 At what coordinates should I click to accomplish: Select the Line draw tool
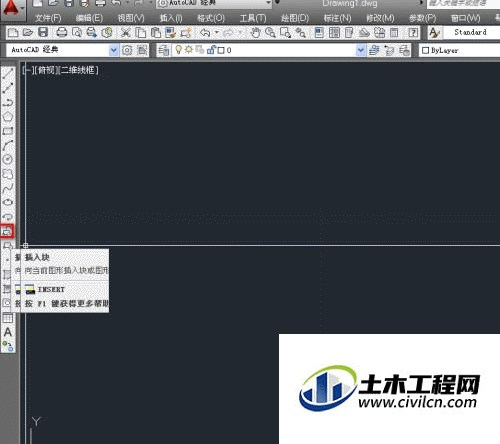tap(8, 73)
